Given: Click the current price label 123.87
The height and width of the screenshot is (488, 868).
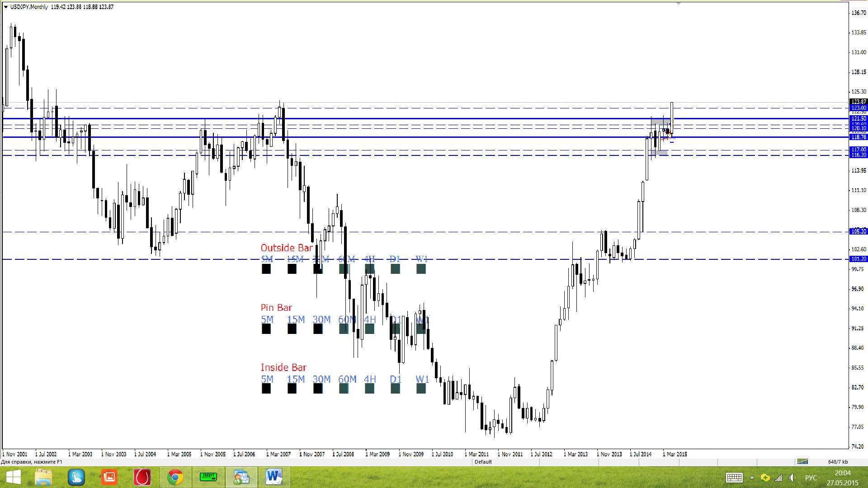Looking at the screenshot, I should 859,102.
